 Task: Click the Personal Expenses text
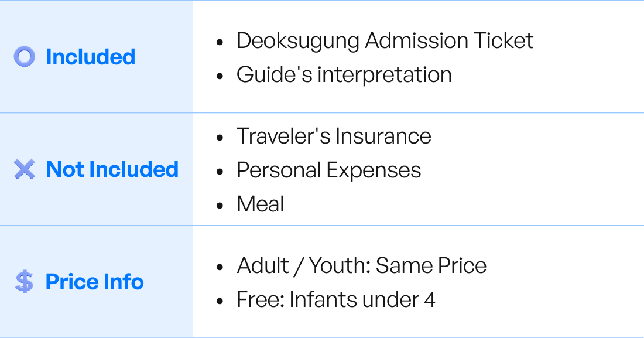click(x=328, y=170)
